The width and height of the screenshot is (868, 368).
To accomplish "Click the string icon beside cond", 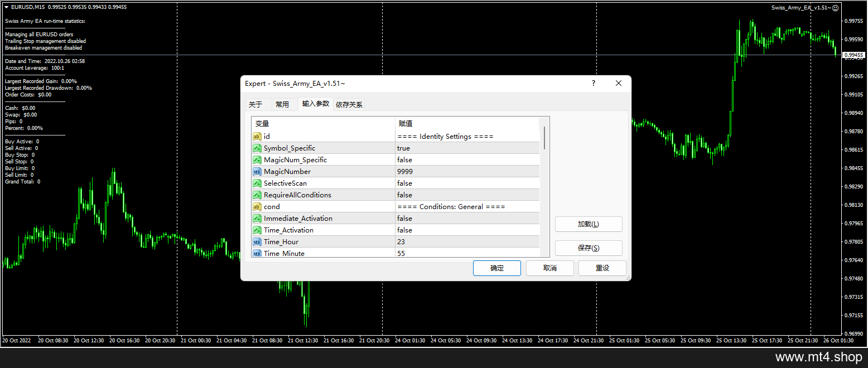I will [257, 207].
